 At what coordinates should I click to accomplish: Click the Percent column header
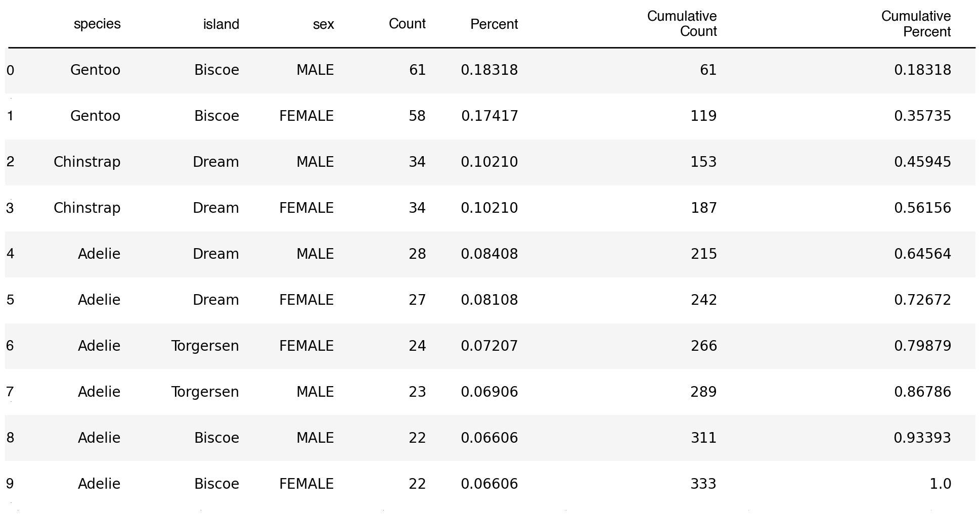[x=494, y=24]
